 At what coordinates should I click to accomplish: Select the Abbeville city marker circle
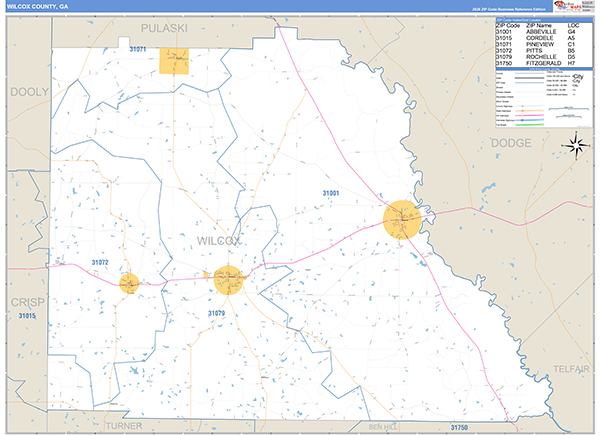403,220
